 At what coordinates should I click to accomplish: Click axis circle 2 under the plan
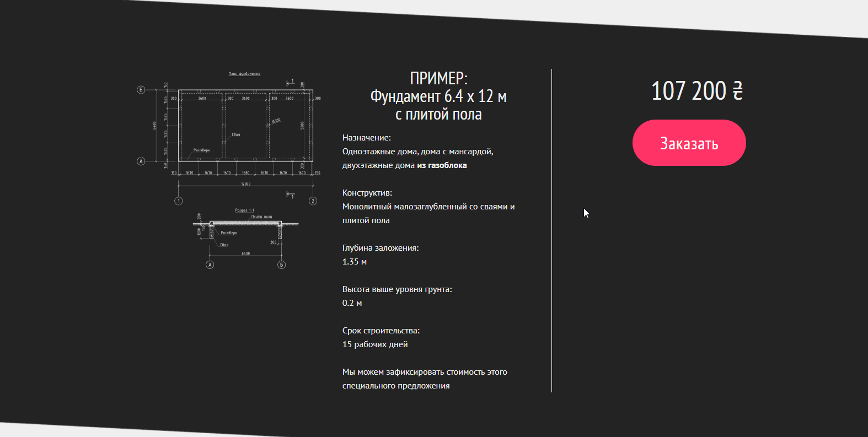(313, 201)
